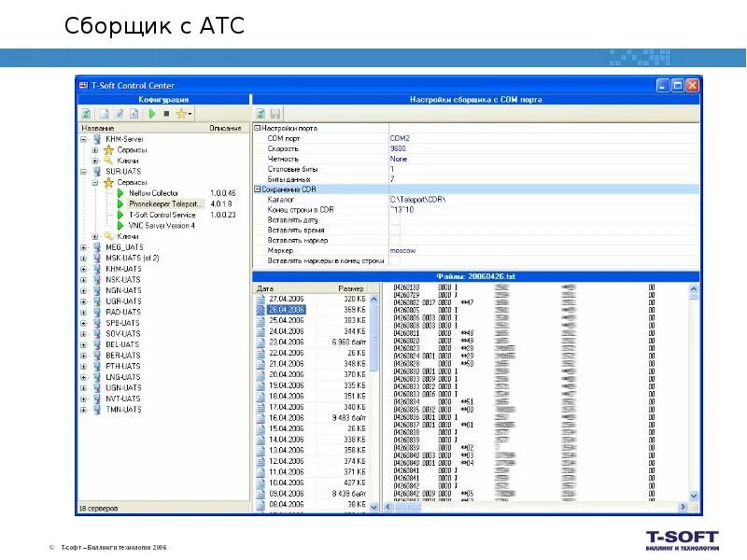The width and height of the screenshot is (747, 560).
Task: Sort tree by Название column header
Action: 142,128
